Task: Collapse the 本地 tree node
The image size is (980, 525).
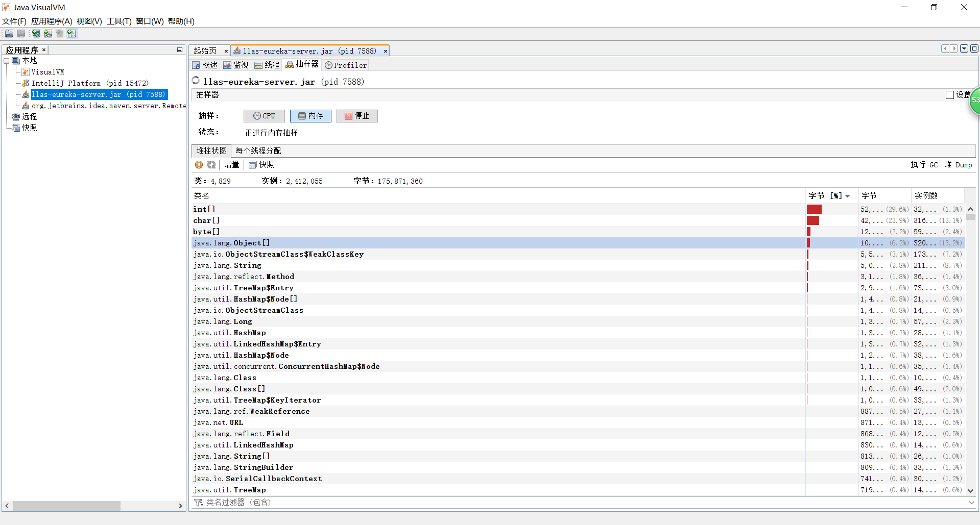Action: pos(7,61)
